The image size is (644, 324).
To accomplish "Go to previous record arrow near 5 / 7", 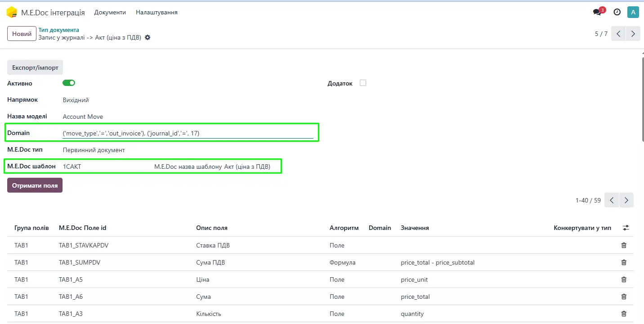I will (x=618, y=34).
